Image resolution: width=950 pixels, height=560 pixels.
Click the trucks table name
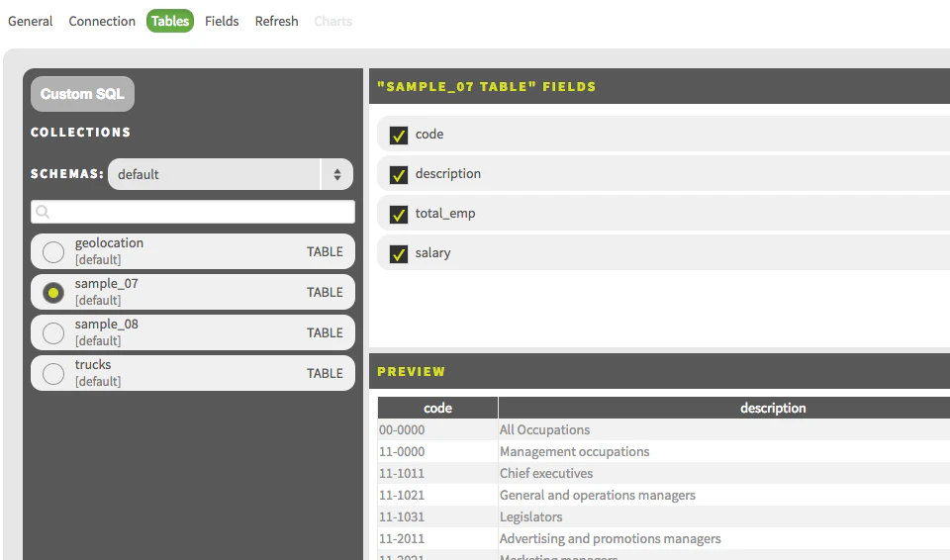pyautogui.click(x=93, y=365)
